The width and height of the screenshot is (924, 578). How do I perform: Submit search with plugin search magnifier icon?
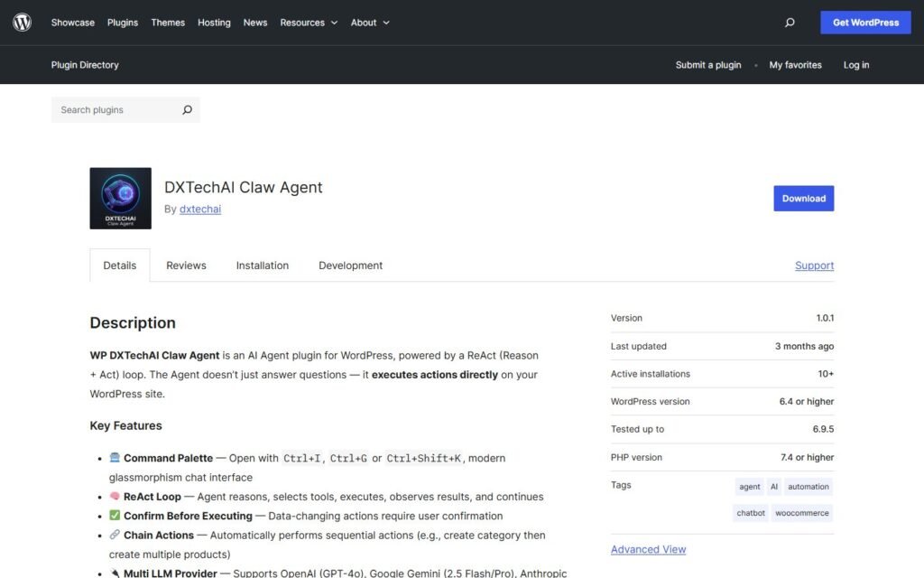pos(187,109)
